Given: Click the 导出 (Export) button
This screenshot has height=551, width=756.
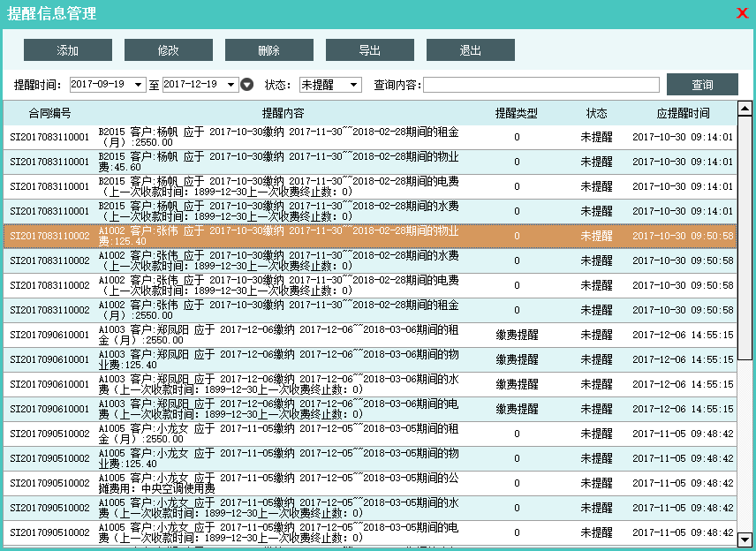Looking at the screenshot, I should coord(370,50).
